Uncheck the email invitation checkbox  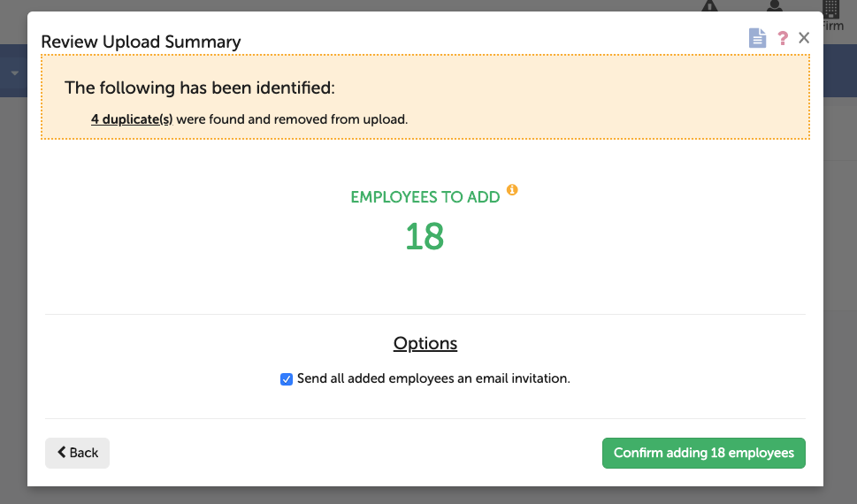coord(287,379)
